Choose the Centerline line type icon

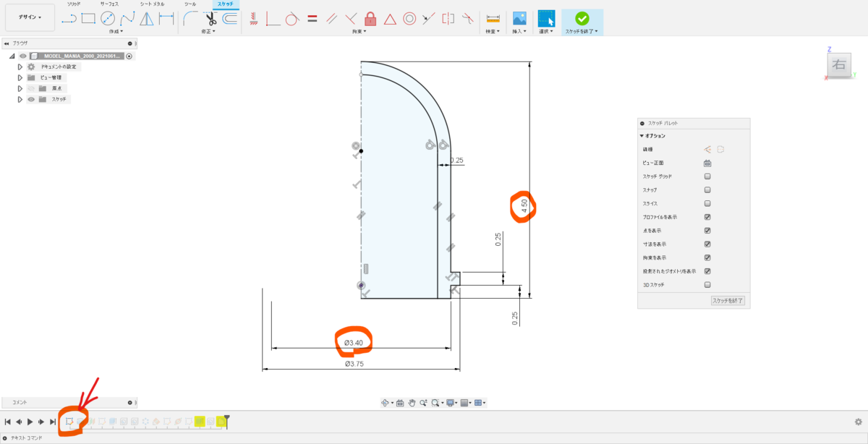coord(721,149)
